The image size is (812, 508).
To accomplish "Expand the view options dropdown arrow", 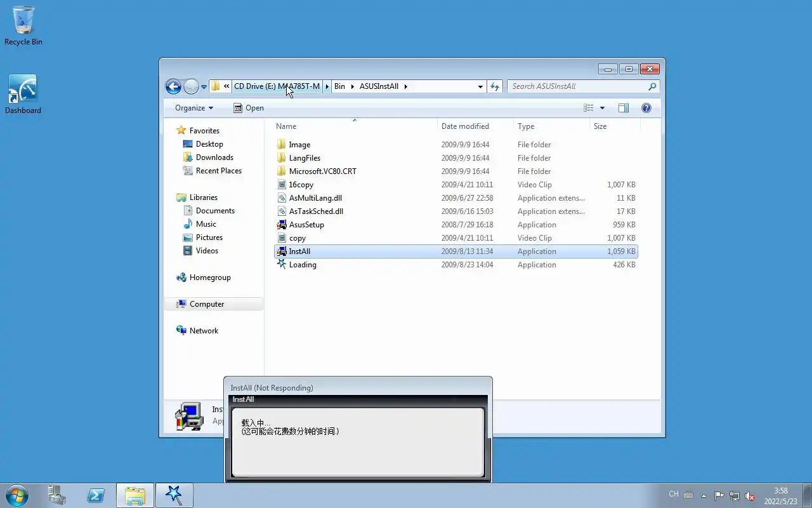I will click(x=602, y=108).
